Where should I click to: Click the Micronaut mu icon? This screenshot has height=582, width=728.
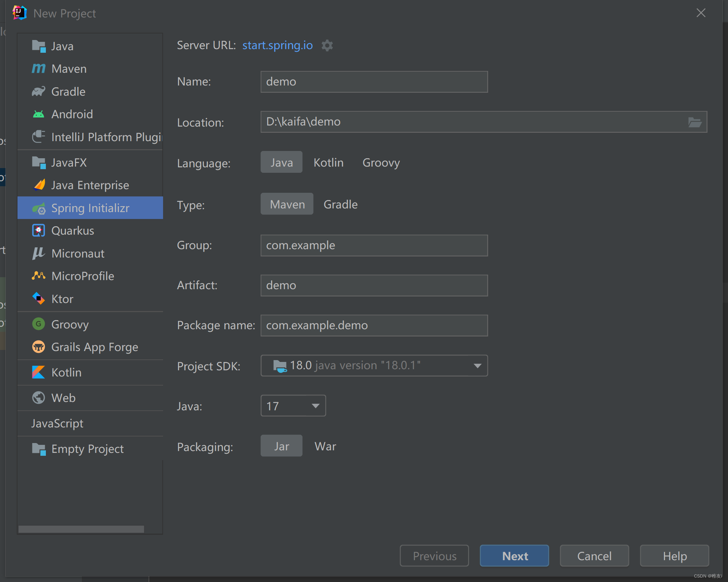coord(38,253)
